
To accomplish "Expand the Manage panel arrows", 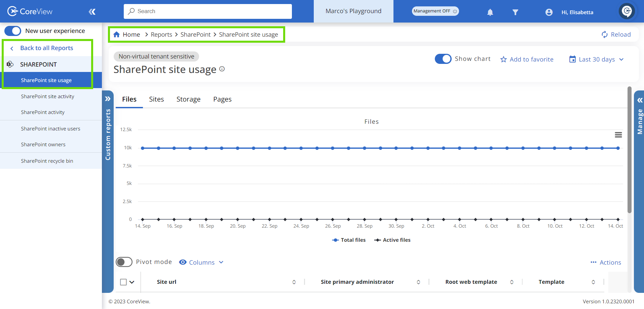I will [x=640, y=100].
